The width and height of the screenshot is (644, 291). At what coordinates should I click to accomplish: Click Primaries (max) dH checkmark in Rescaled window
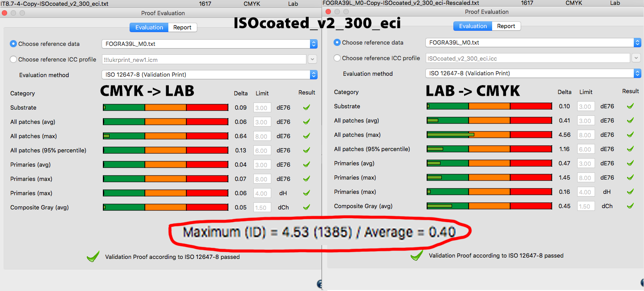point(630,192)
